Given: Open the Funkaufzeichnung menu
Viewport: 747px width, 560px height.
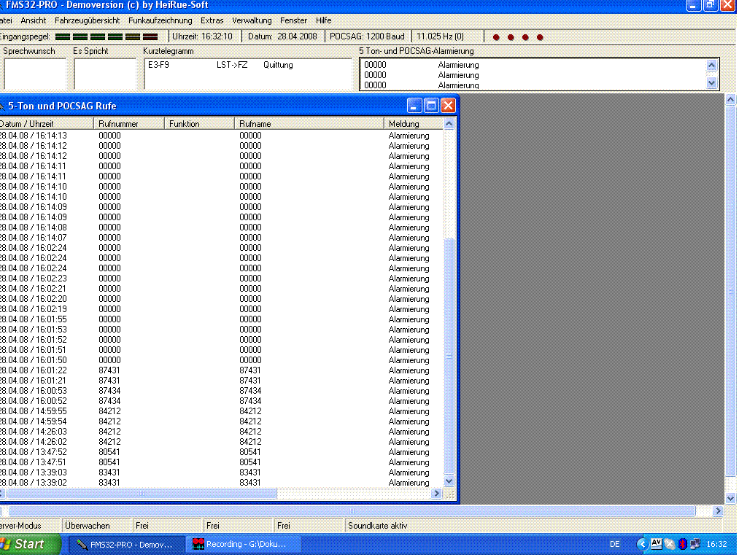Looking at the screenshot, I should click(x=160, y=20).
